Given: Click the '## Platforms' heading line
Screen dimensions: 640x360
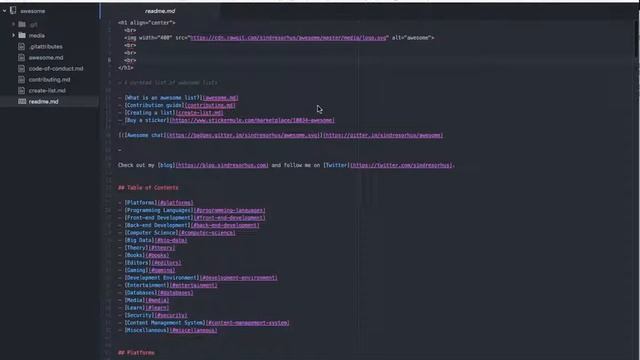Looking at the screenshot, I should [x=136, y=353].
